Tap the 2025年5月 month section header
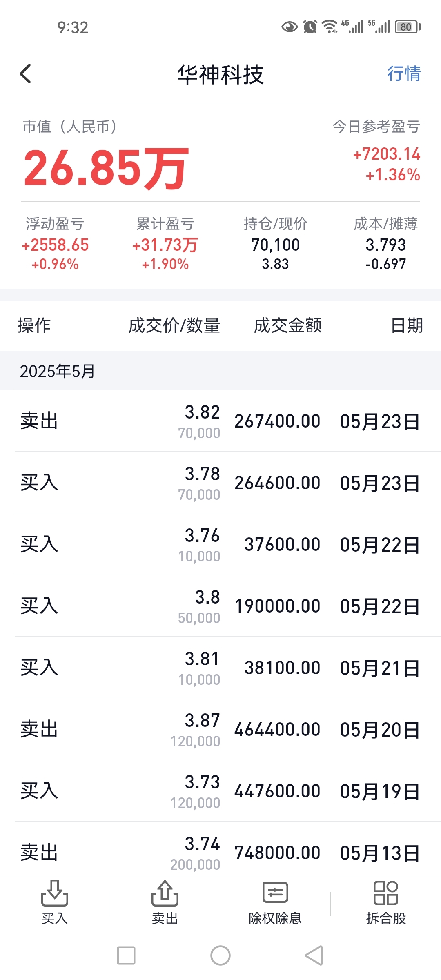Screen dimensions: 441x980 click(x=220, y=371)
